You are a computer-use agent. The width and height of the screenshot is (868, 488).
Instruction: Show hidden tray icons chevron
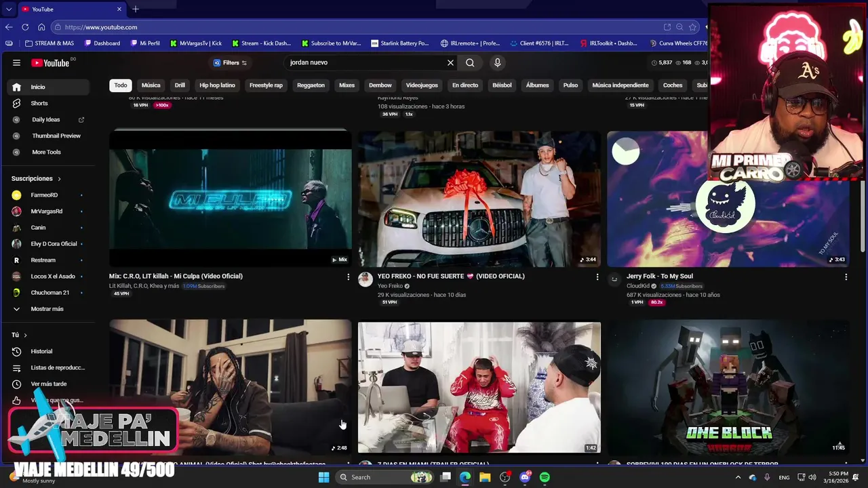point(738,477)
